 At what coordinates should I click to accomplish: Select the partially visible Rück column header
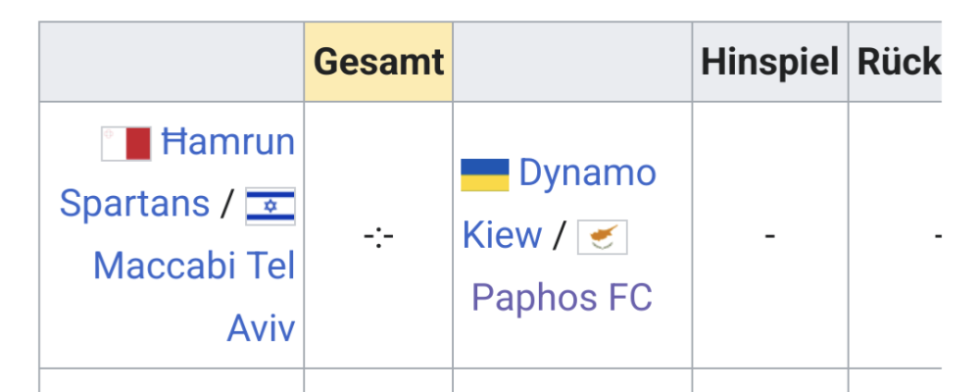(x=899, y=63)
